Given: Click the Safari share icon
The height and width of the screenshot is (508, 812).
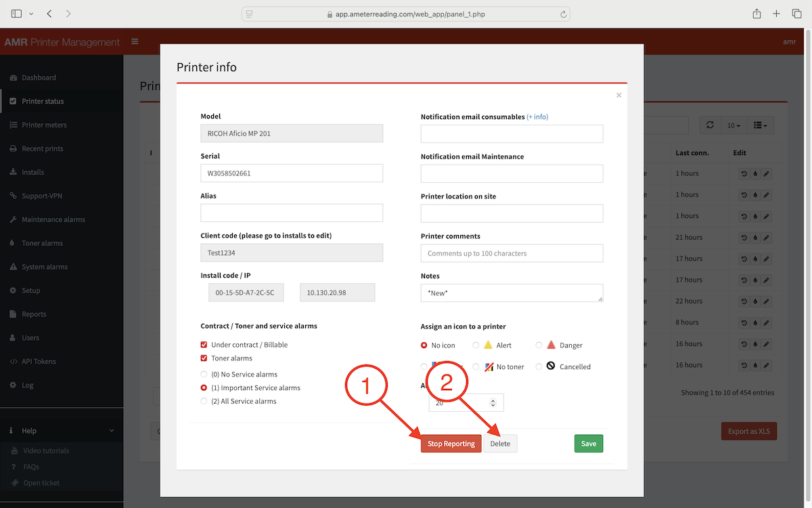Looking at the screenshot, I should [x=757, y=14].
